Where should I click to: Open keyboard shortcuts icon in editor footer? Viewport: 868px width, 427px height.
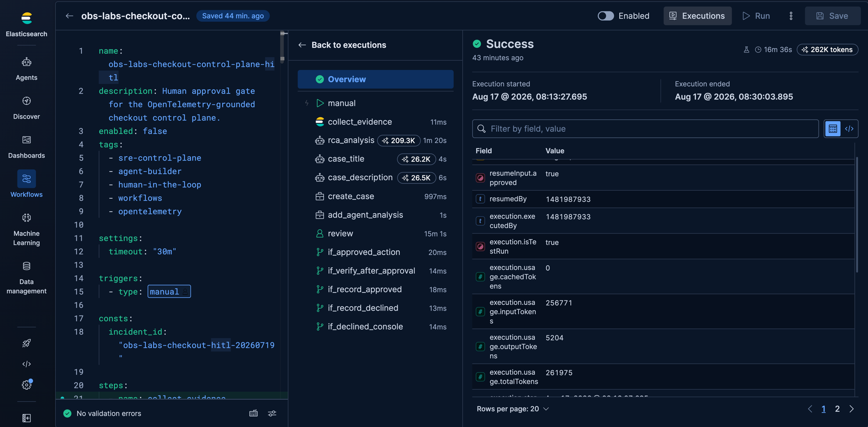point(253,414)
